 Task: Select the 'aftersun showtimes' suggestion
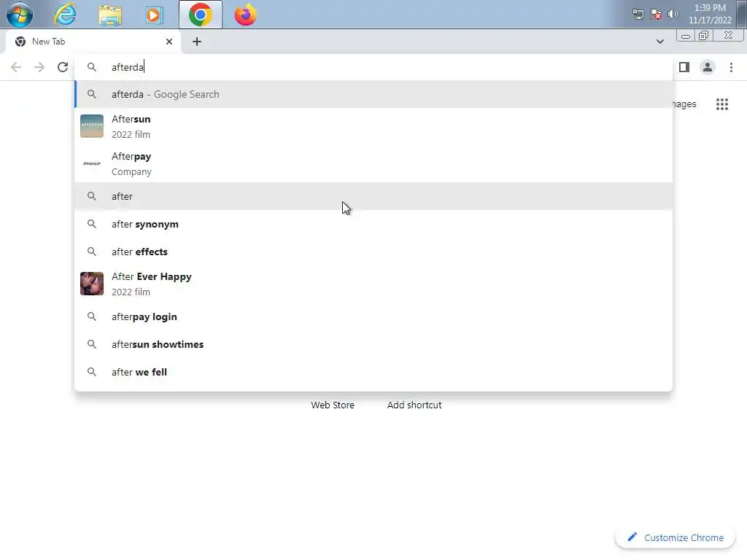coord(373,344)
